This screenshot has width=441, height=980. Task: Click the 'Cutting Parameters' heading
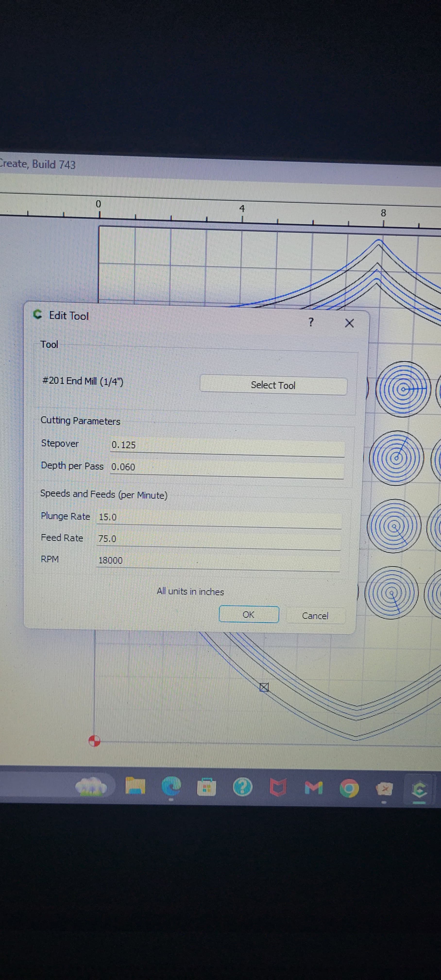pyautogui.click(x=80, y=421)
